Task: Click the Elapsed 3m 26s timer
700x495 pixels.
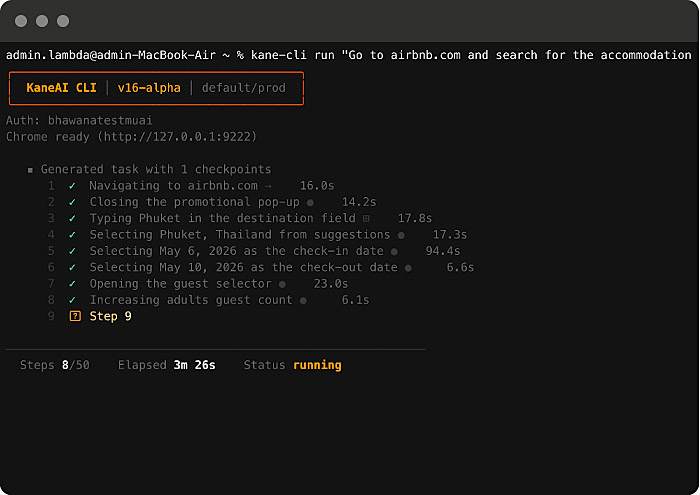Action: pyautogui.click(x=166, y=365)
